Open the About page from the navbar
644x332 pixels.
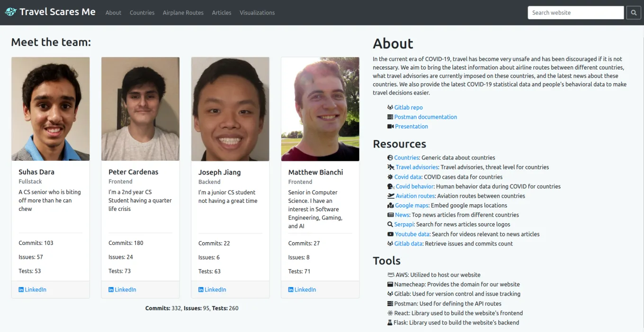pos(113,13)
